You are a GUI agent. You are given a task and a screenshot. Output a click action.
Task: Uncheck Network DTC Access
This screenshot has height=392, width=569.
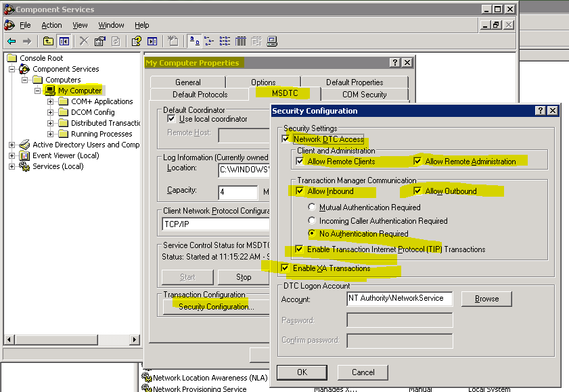tap(286, 139)
